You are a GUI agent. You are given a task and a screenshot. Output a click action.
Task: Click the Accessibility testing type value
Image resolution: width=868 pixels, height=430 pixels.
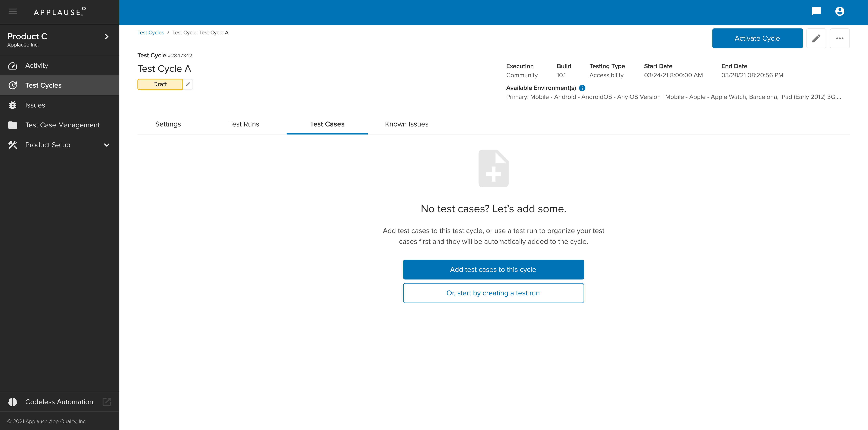click(x=606, y=75)
